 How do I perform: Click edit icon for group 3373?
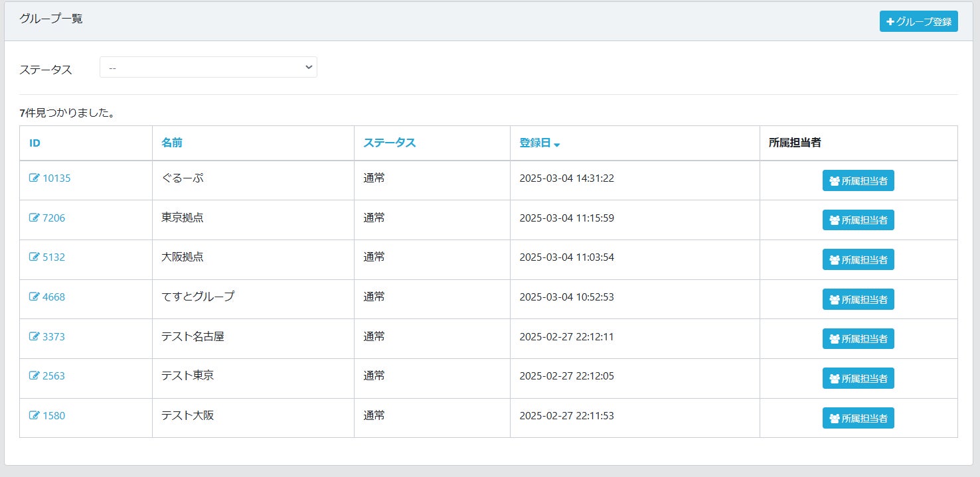coord(35,336)
